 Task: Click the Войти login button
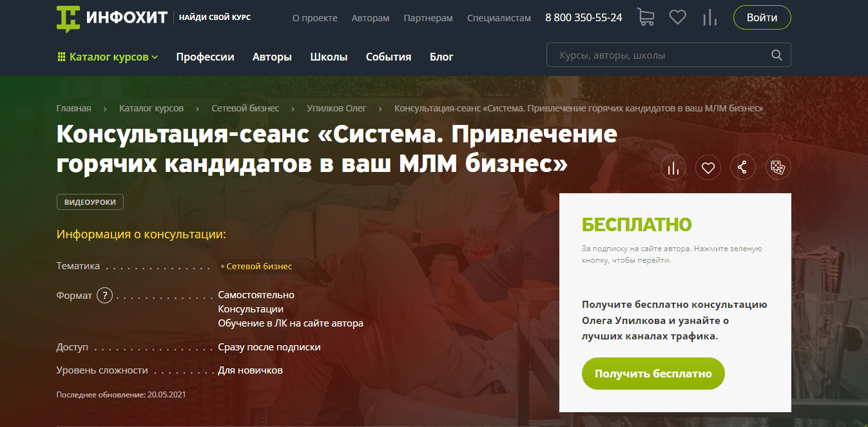pos(762,17)
